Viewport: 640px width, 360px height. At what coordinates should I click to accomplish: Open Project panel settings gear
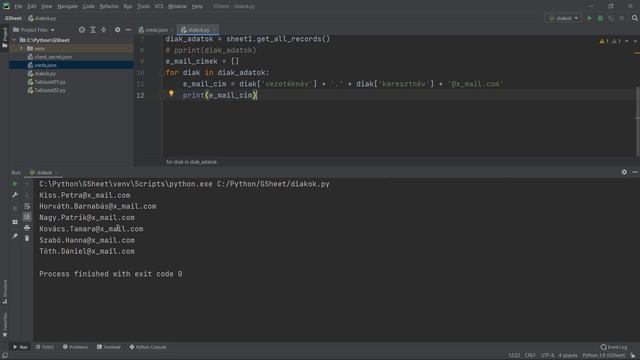[118, 30]
